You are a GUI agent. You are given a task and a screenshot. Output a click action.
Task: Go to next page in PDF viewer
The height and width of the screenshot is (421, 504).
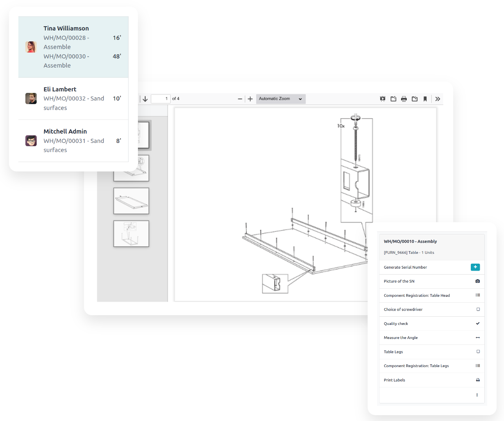tap(145, 99)
